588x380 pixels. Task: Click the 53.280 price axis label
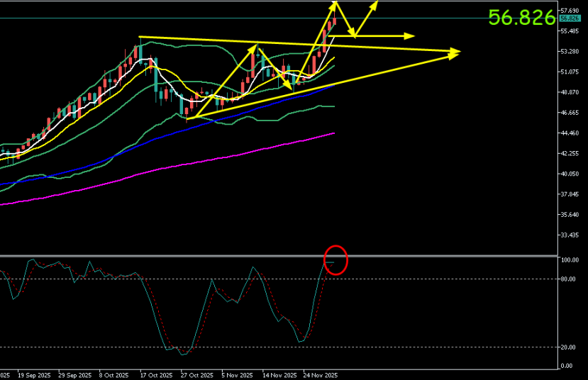[x=569, y=52]
